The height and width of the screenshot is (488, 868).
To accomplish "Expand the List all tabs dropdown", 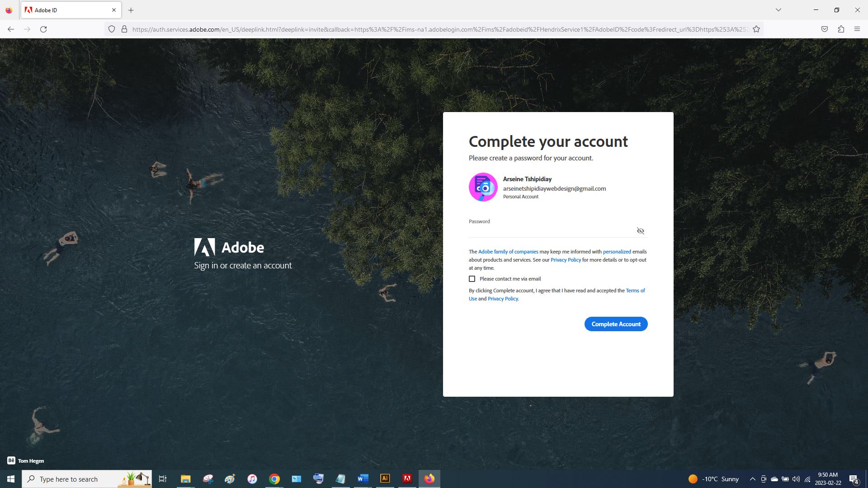I will pyautogui.click(x=778, y=10).
